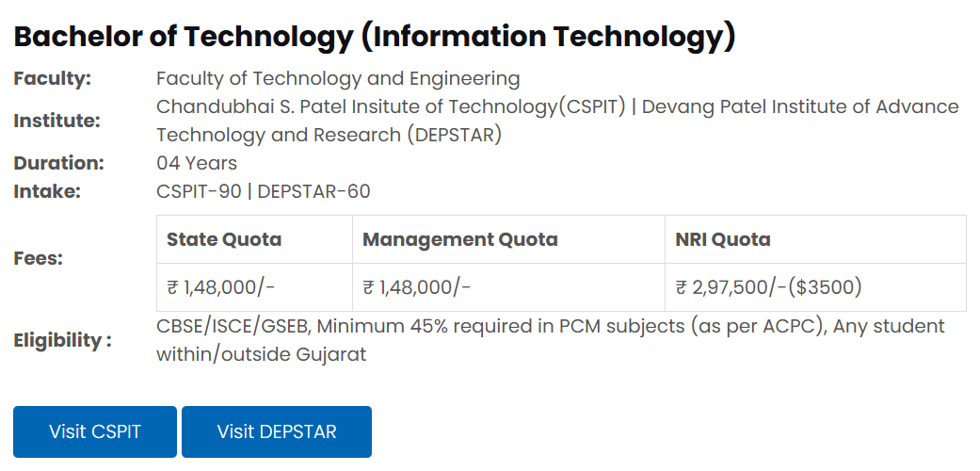Click the State Quota fee amount cell
Image resolution: width=980 pixels, height=471 pixels.
(x=221, y=287)
